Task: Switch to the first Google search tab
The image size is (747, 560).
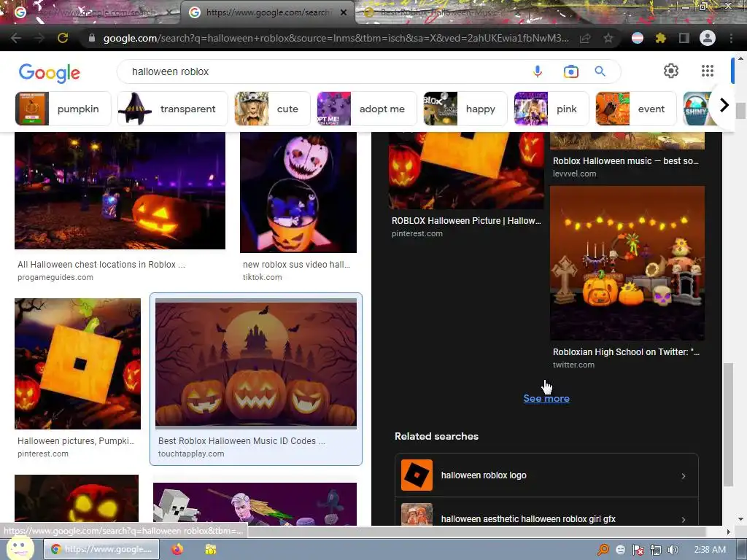Action: tap(90, 12)
